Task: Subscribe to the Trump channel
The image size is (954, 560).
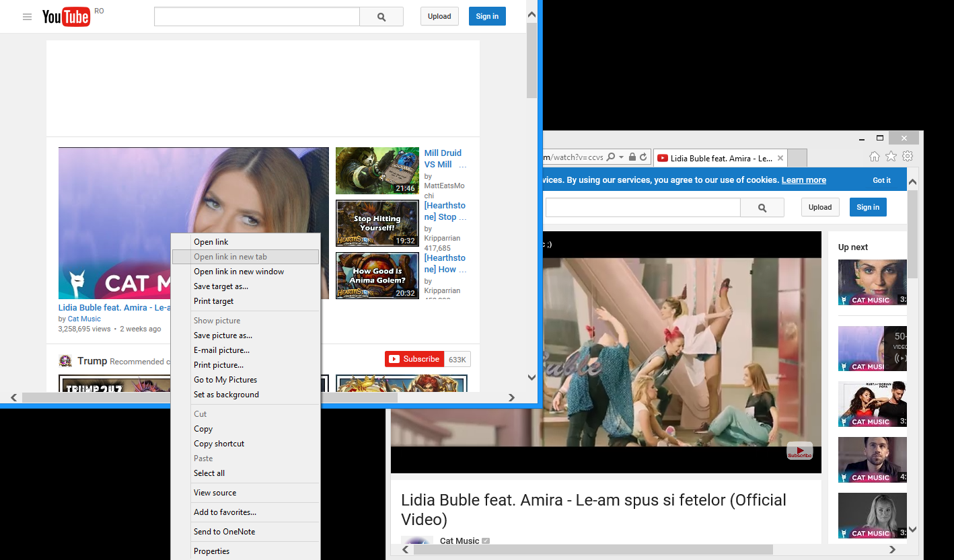Action: click(x=414, y=359)
